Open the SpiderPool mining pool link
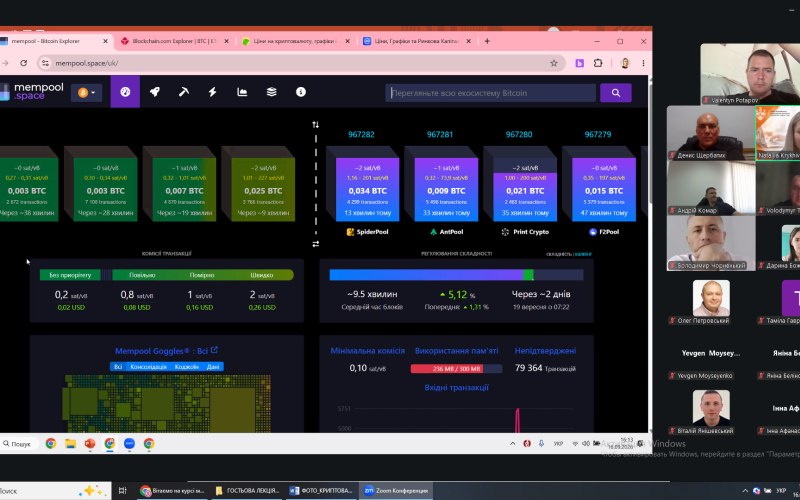Image resolution: width=800 pixels, height=500 pixels. tap(367, 232)
